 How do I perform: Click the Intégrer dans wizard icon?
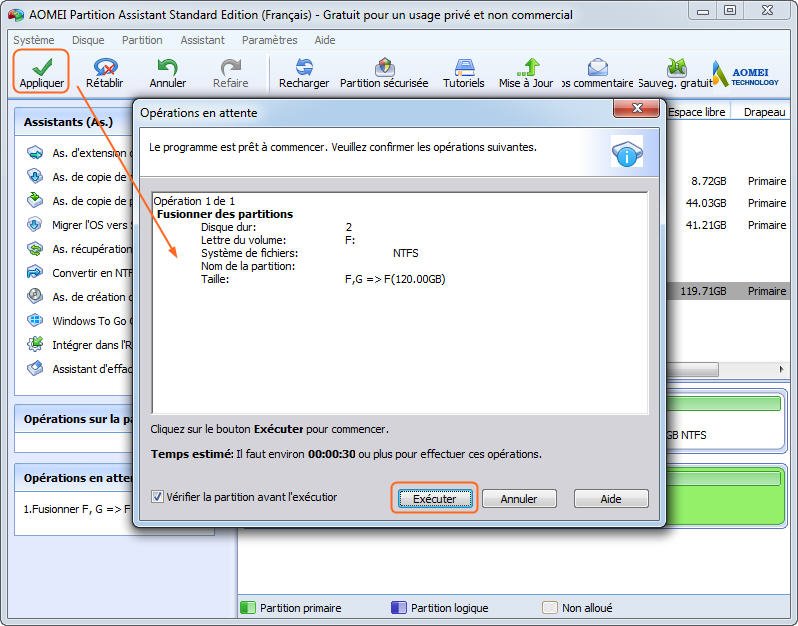35,345
